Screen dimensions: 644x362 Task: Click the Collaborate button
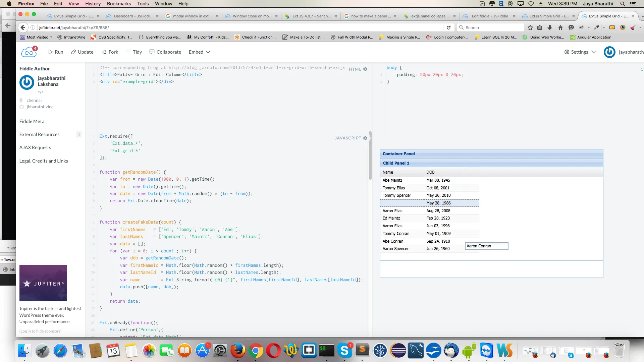pyautogui.click(x=165, y=52)
